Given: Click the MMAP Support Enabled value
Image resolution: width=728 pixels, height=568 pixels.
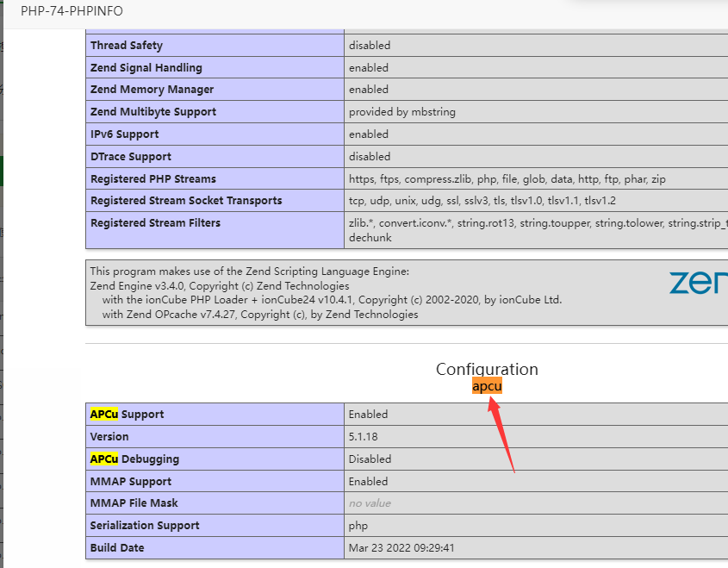Looking at the screenshot, I should 368,482.
